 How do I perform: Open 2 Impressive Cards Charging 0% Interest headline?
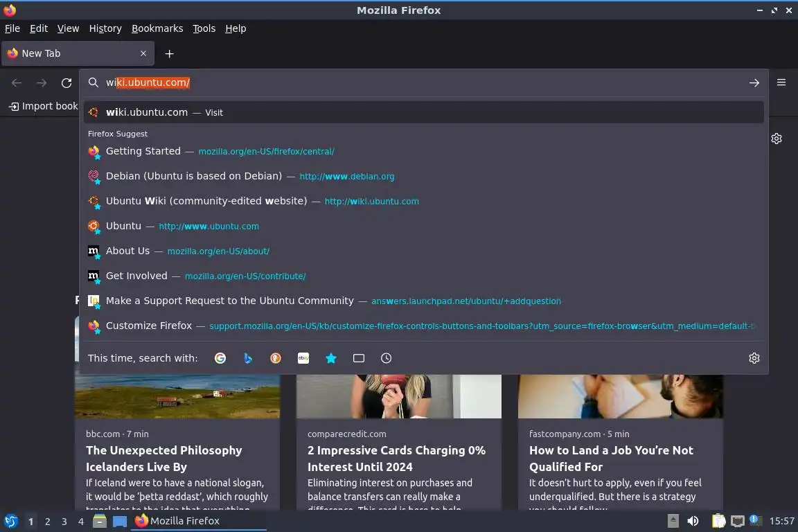click(x=396, y=459)
